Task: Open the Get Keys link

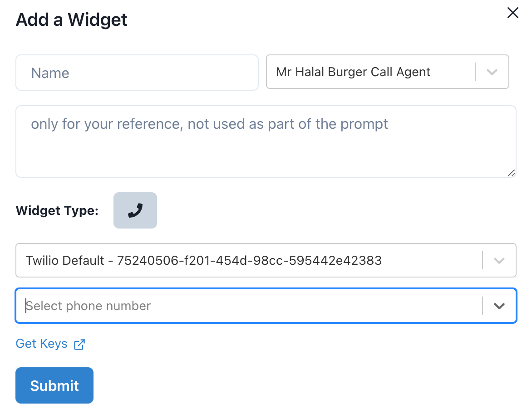Action: point(41,344)
